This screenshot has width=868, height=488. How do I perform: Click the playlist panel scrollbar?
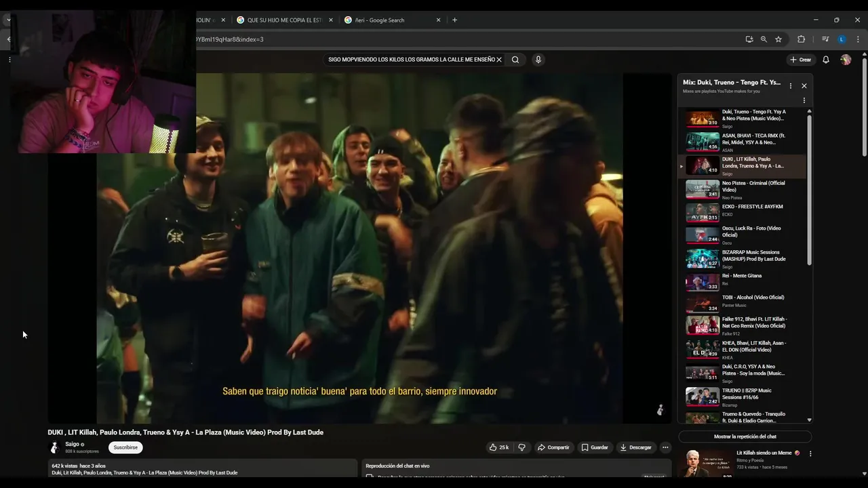click(x=809, y=190)
